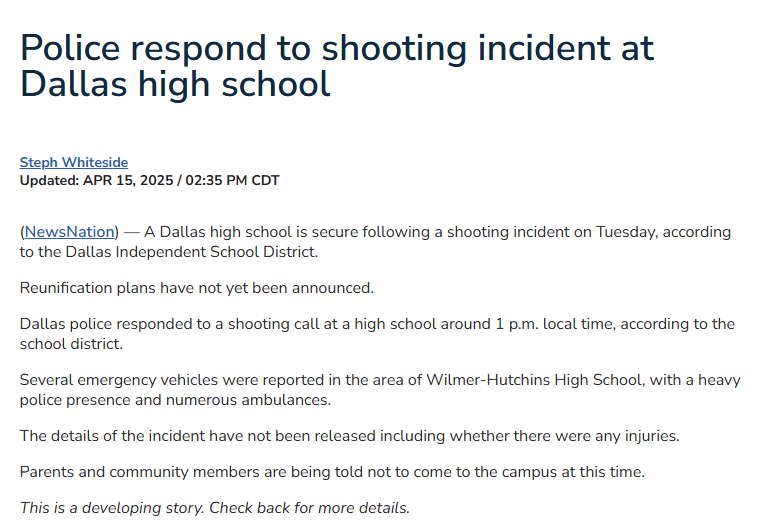
Task: Click the sentence about reunification plans
Action: pyautogui.click(x=196, y=288)
